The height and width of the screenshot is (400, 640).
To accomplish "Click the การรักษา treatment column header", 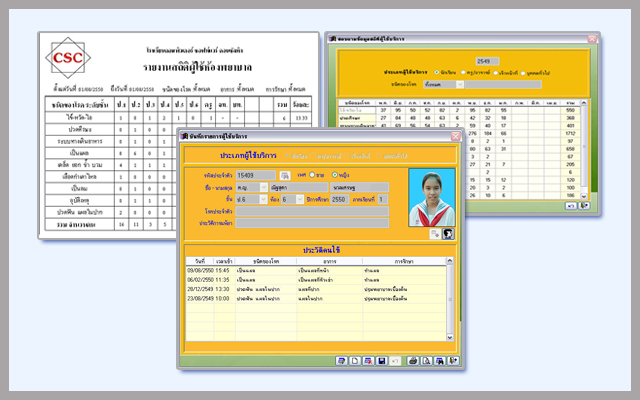I will click(x=404, y=261).
